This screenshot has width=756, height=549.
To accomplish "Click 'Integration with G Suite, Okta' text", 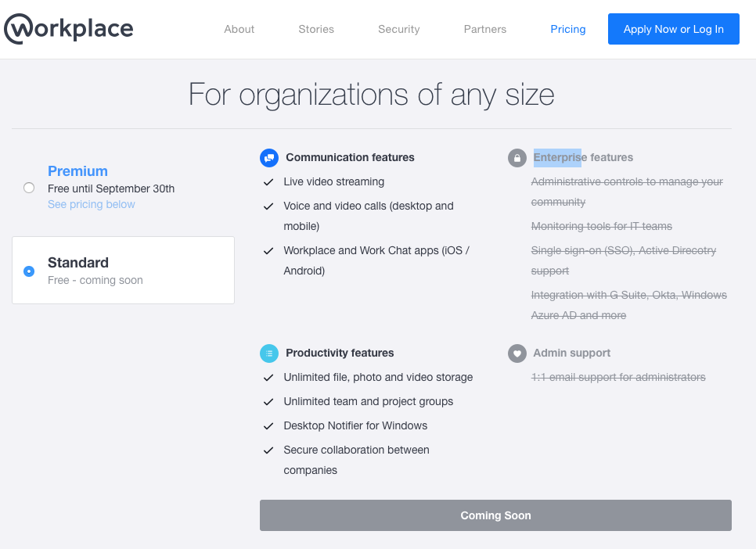I will coord(628,305).
